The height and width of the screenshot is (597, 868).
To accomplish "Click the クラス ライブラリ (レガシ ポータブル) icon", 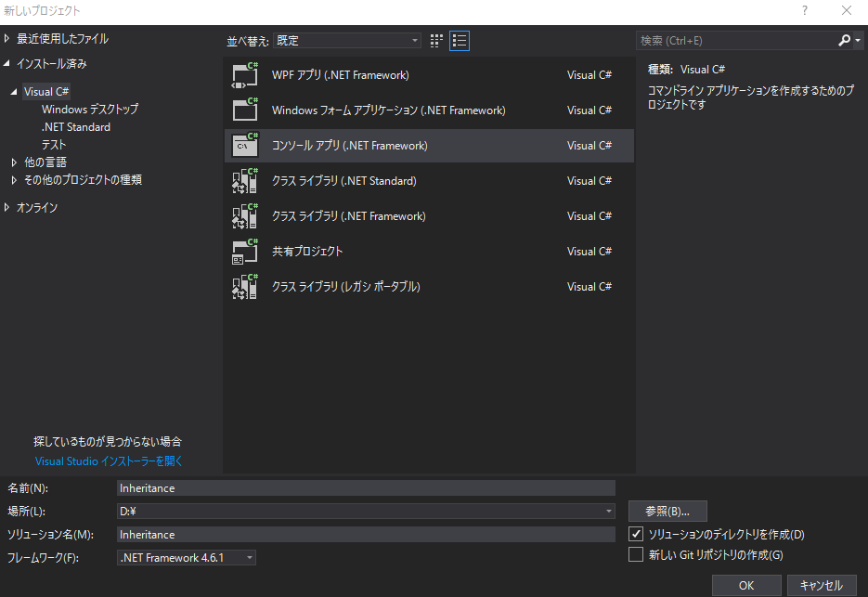I will (245, 287).
